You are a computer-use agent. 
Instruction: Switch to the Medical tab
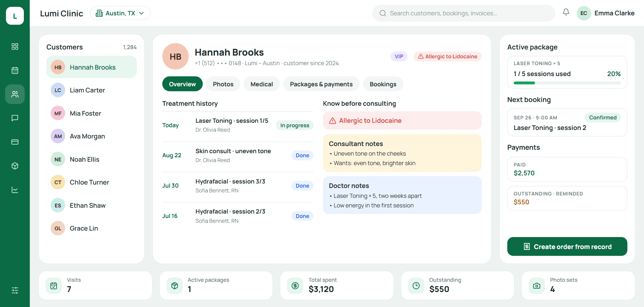click(262, 84)
